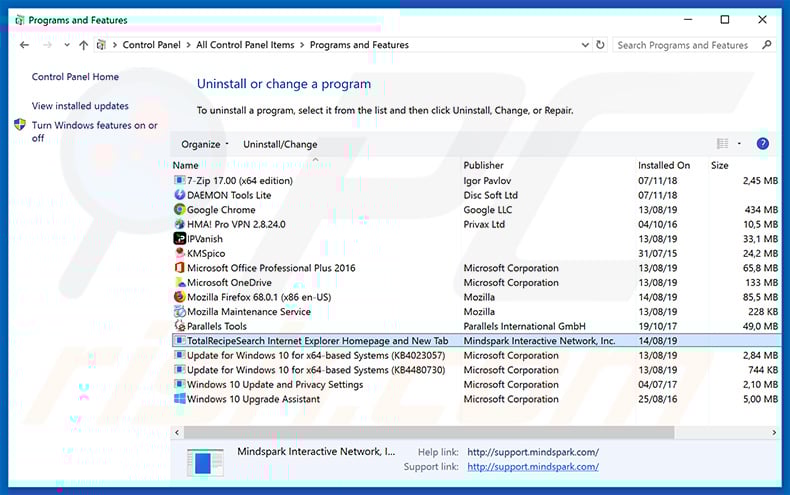Click the Parallels Tools icon

tap(179, 326)
